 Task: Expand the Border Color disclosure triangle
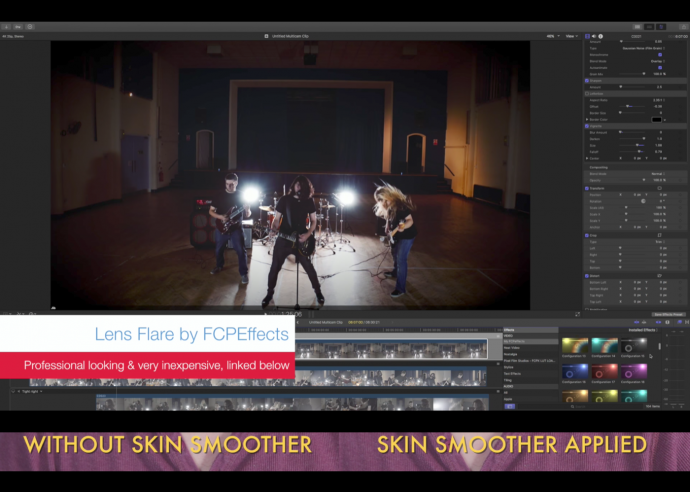(587, 120)
